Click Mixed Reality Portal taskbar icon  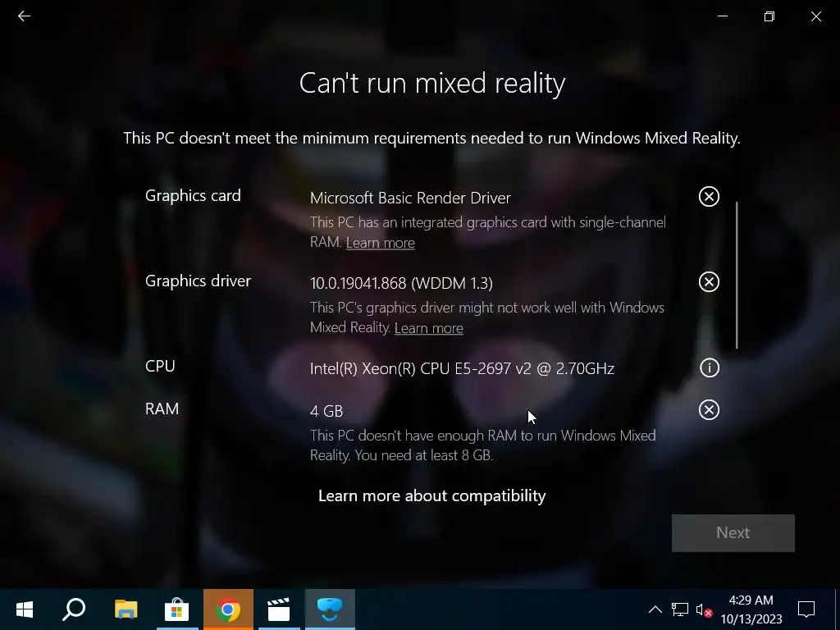(x=330, y=609)
